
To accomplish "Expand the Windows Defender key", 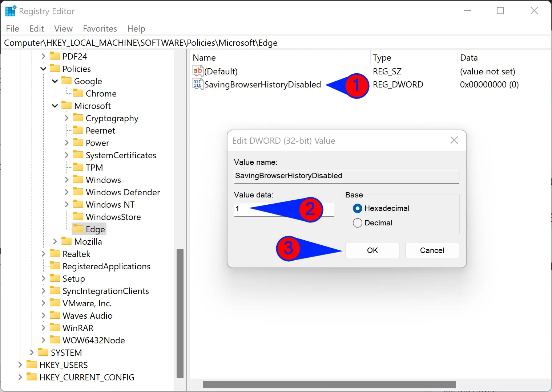I will 67,192.
